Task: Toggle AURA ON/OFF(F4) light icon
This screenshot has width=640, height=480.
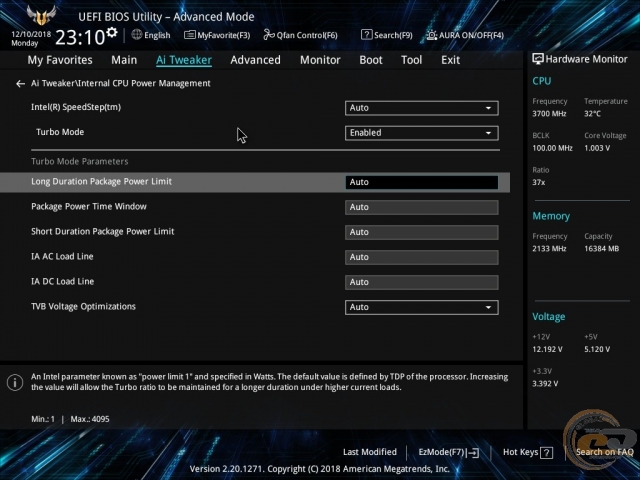Action: tap(432, 35)
